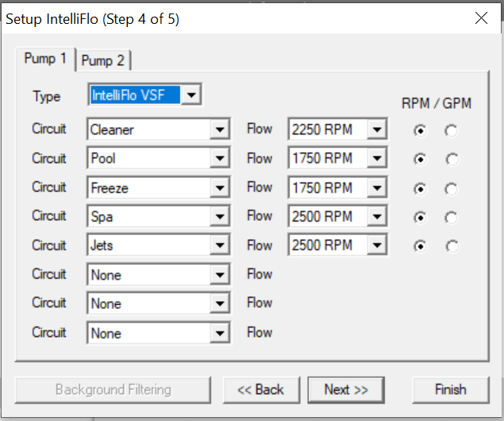Click the Flow label beside Cleaner
Image resolution: width=504 pixels, height=421 pixels.
tap(260, 129)
